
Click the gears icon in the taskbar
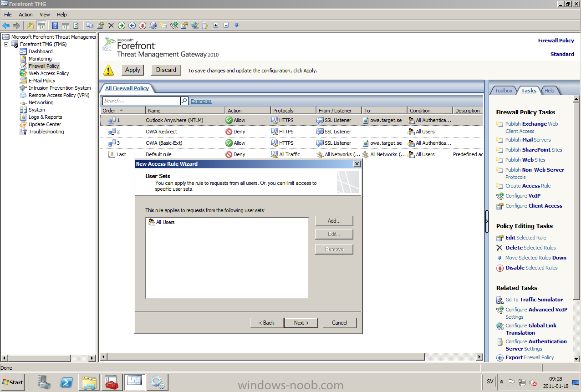158,382
